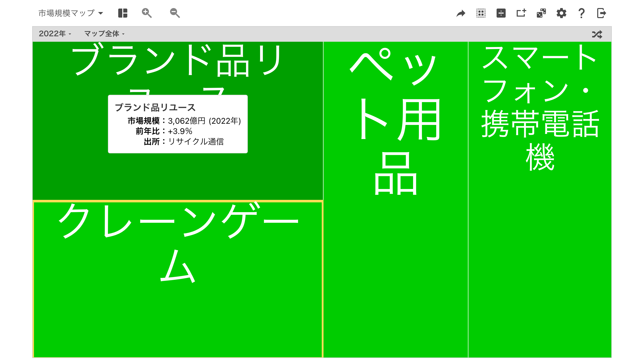Image resolution: width=644 pixels, height=362 pixels.
Task: Select the クレーンゲーム treemap tile
Action: point(178,279)
